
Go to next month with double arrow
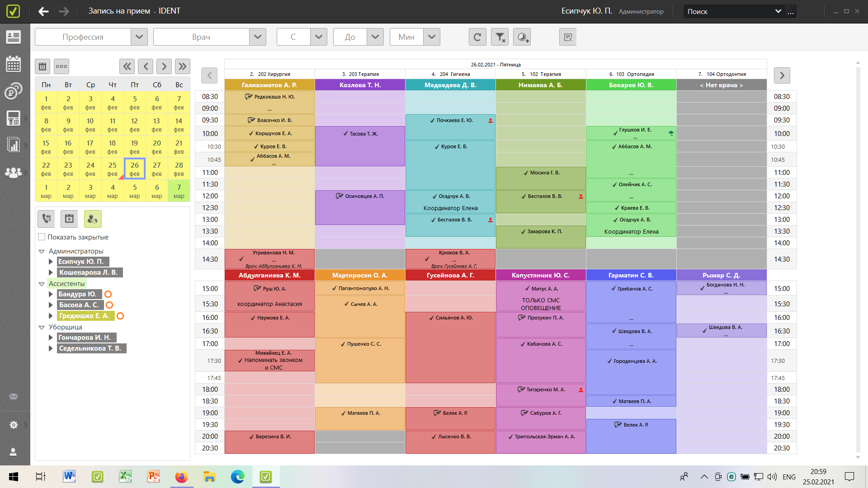tap(182, 66)
